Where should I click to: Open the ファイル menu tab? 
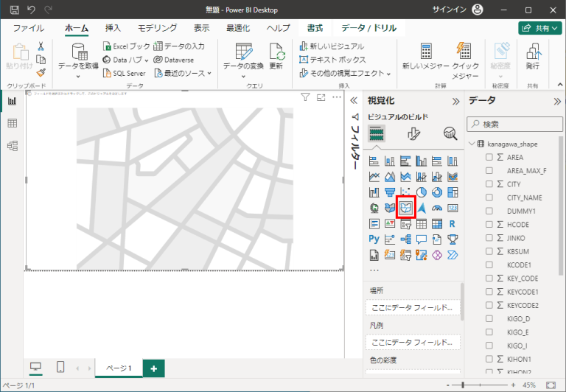(x=29, y=28)
